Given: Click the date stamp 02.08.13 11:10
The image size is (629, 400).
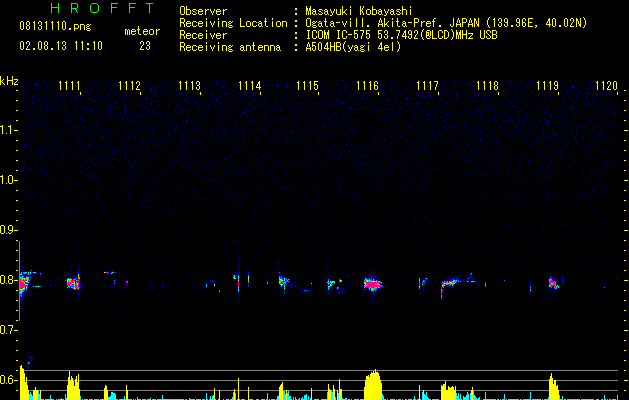Looking at the screenshot, I should coord(61,46).
